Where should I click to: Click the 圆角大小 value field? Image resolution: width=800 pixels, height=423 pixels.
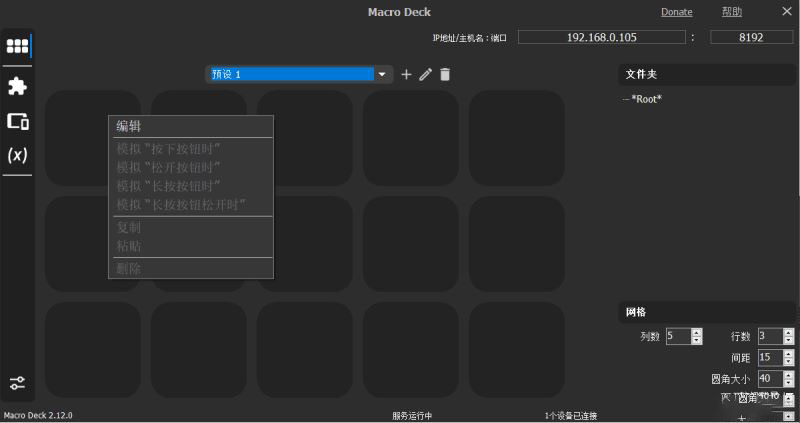point(769,379)
